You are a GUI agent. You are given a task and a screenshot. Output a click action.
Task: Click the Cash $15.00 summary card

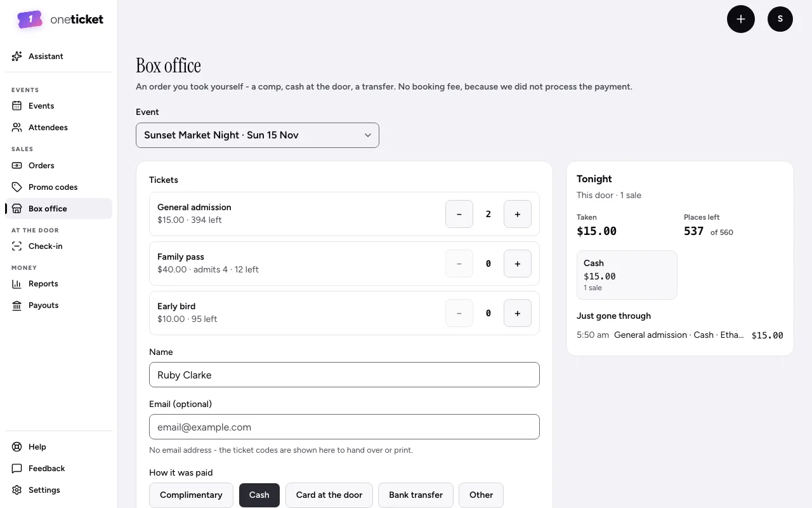(x=627, y=275)
